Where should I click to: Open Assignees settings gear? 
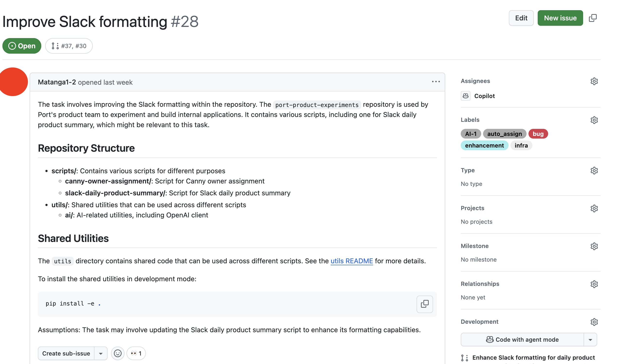point(594,81)
